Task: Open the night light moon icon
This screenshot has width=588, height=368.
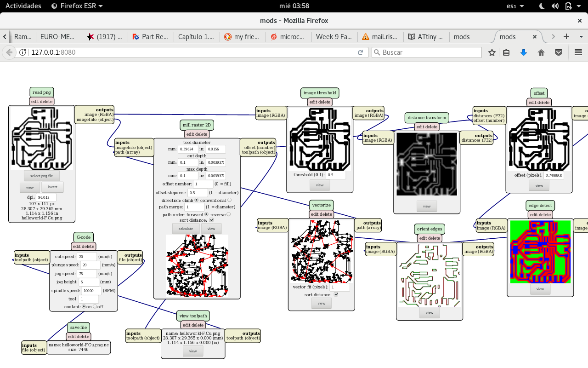Action: (542, 6)
